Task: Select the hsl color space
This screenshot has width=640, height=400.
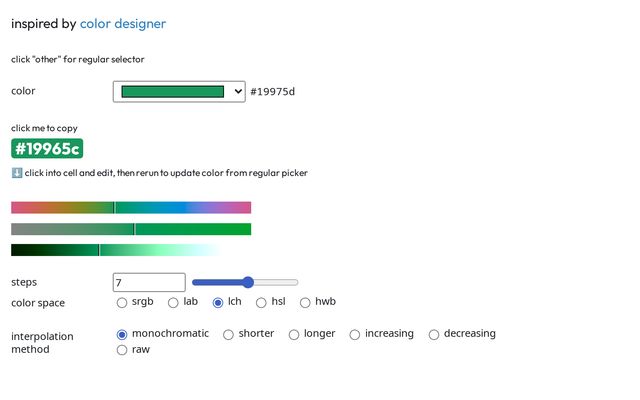Action: [x=261, y=302]
